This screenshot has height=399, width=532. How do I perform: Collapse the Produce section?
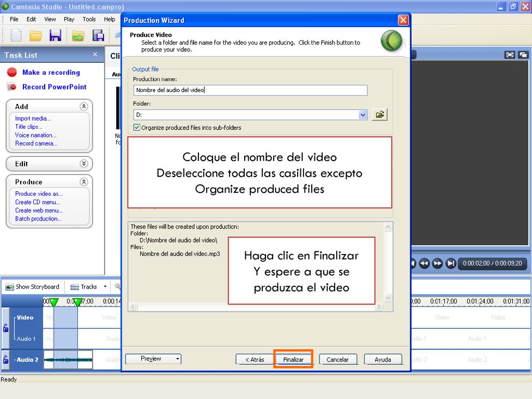(84, 182)
